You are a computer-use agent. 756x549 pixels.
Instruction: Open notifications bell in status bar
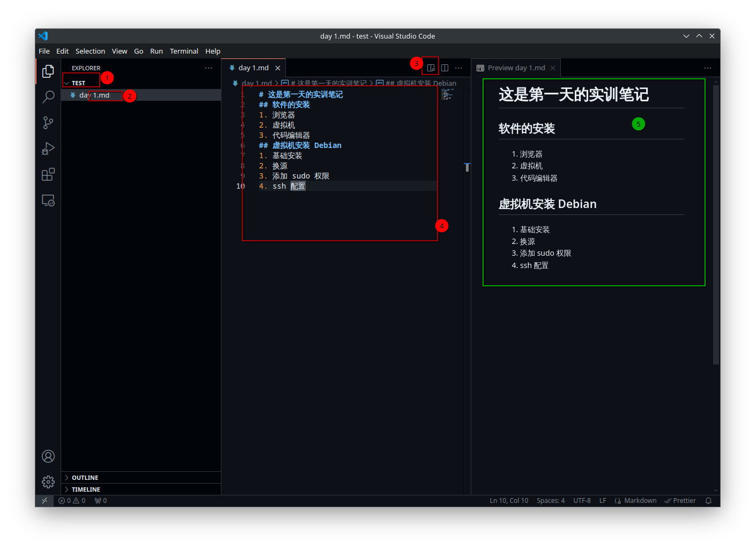click(x=708, y=501)
